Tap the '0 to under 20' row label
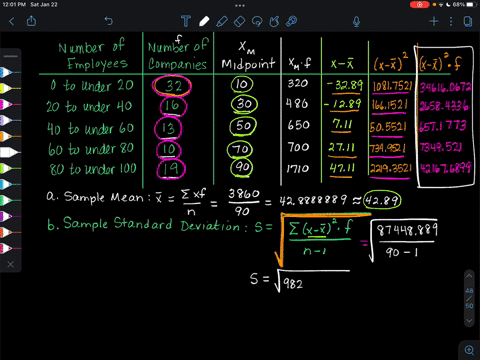Image resolution: width=480 pixels, height=360 pixels. point(92,86)
